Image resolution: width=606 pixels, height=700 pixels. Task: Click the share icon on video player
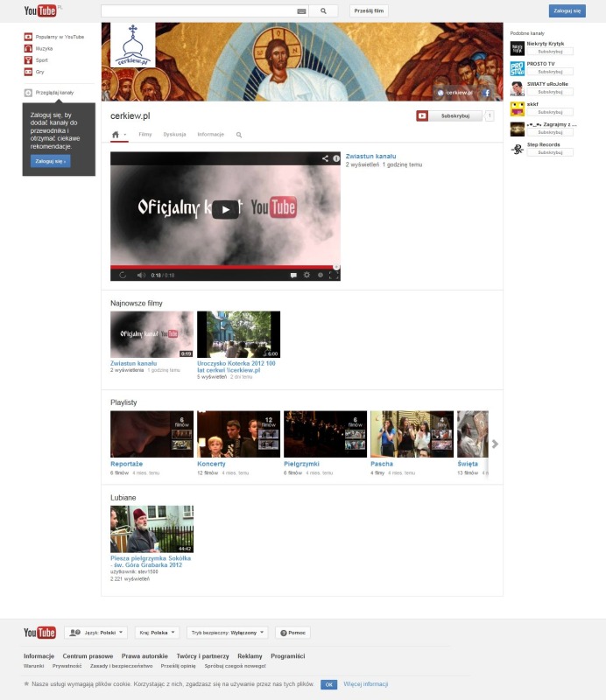point(325,158)
